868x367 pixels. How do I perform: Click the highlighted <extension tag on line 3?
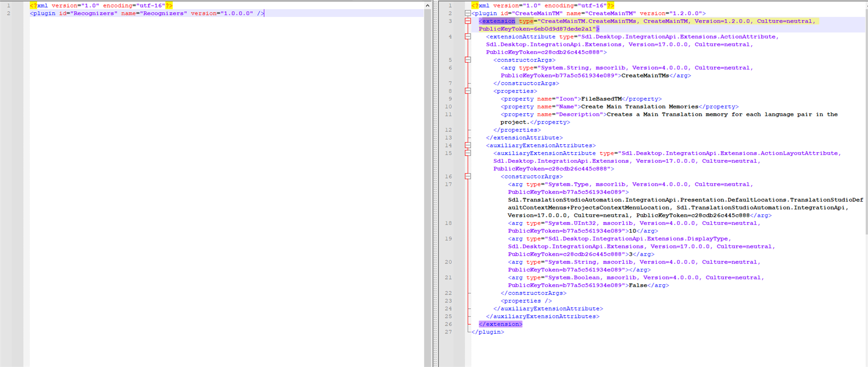(497, 21)
